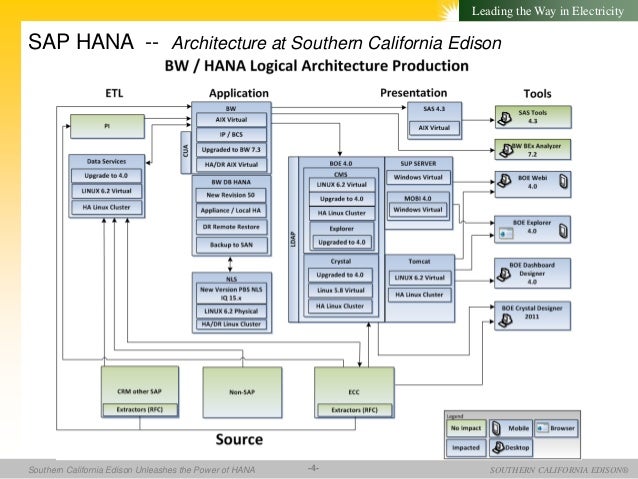This screenshot has width=638, height=479.
Task: Click the 'BOE 4.0' heading
Action: pos(341,163)
